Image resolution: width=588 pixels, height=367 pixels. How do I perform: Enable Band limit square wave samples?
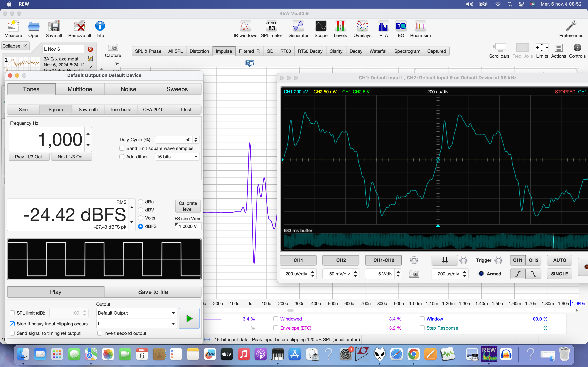point(122,148)
